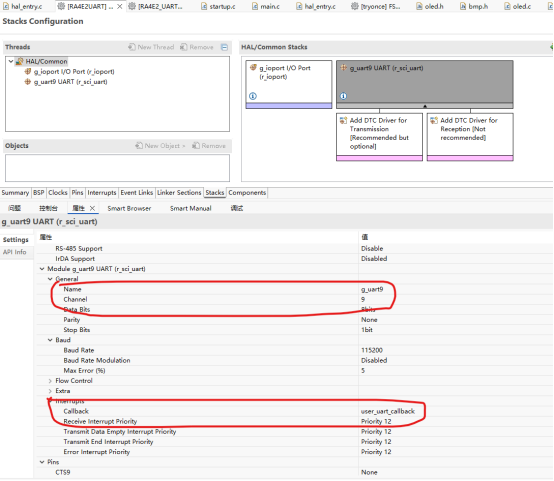Open the Pins configuration tab
This screenshot has height=481, width=554.
pos(77,193)
